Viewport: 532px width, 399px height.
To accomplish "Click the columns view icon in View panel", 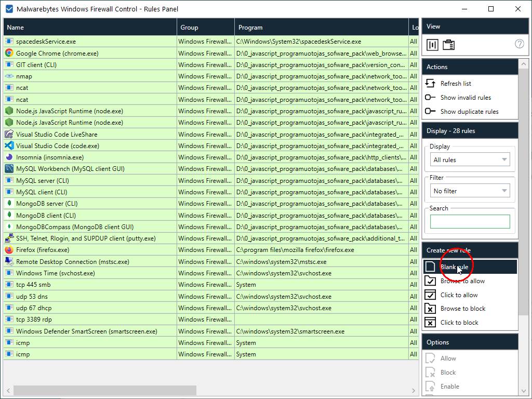I will pyautogui.click(x=432, y=45).
